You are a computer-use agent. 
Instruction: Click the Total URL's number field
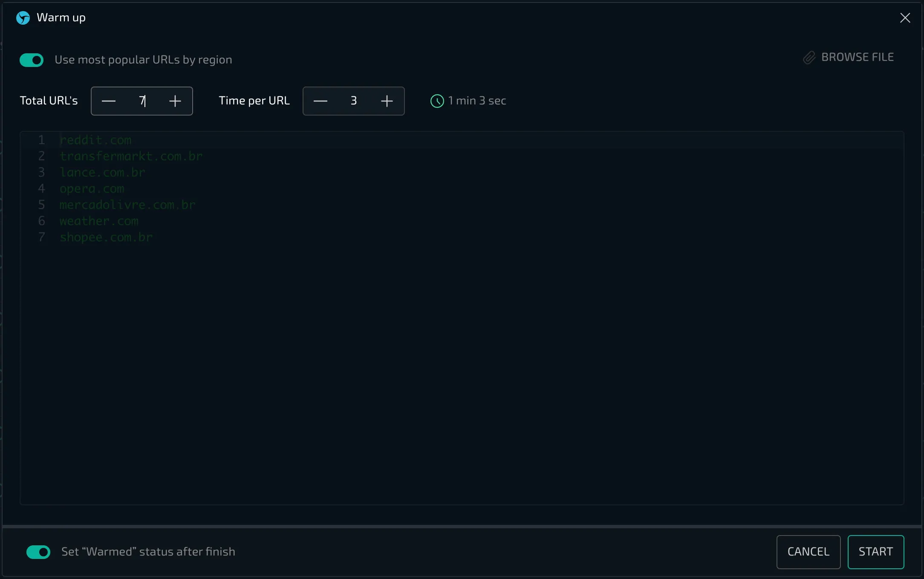pyautogui.click(x=142, y=101)
